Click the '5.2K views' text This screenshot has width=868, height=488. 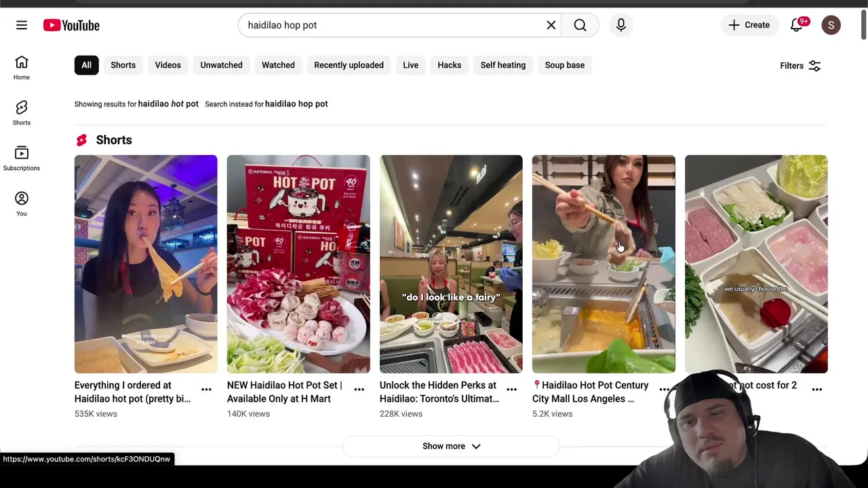(552, 413)
